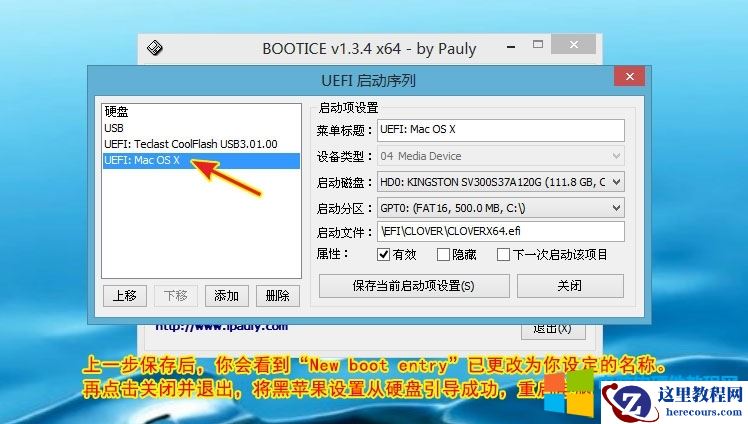
Task: Select the USB boot entry
Action: (x=201, y=128)
